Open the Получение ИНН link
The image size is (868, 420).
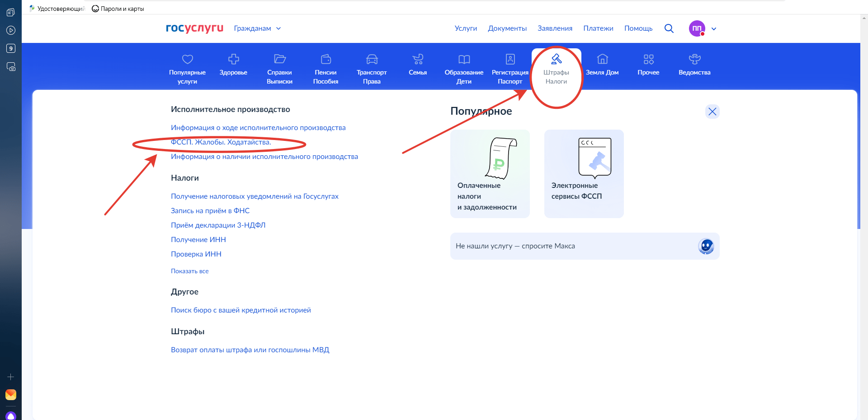tap(198, 240)
